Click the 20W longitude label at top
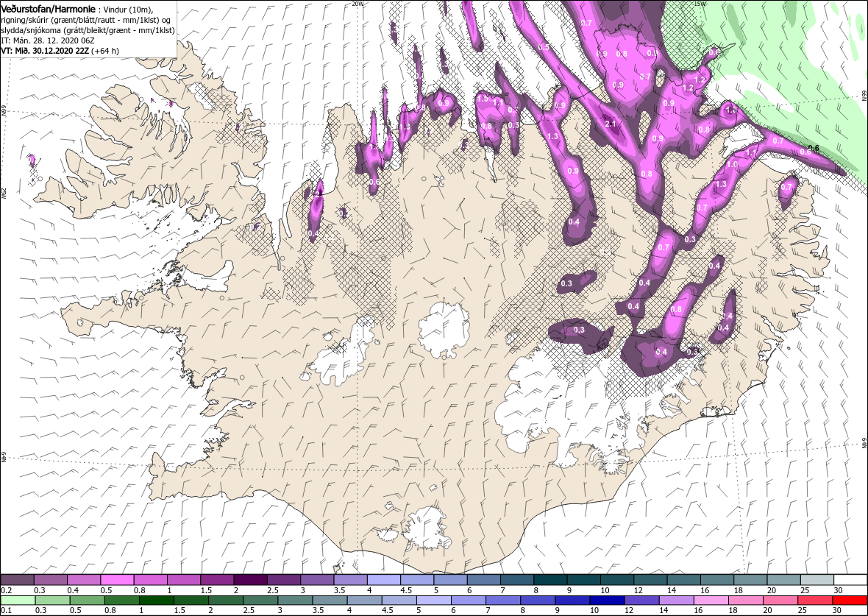 358,4
